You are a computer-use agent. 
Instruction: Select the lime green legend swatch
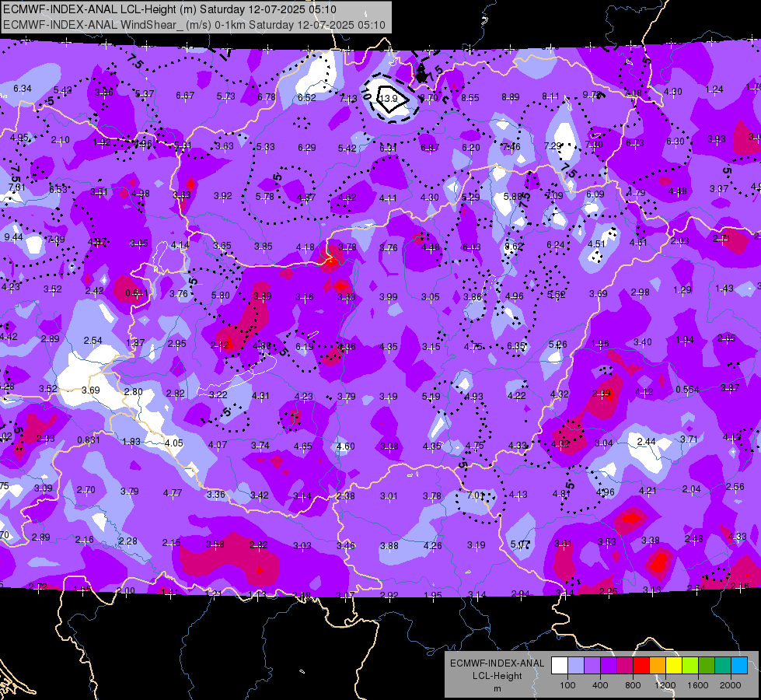point(690,666)
